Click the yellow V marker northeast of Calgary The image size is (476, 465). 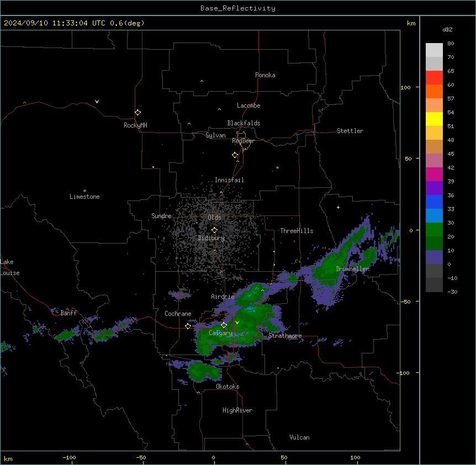tap(237, 323)
